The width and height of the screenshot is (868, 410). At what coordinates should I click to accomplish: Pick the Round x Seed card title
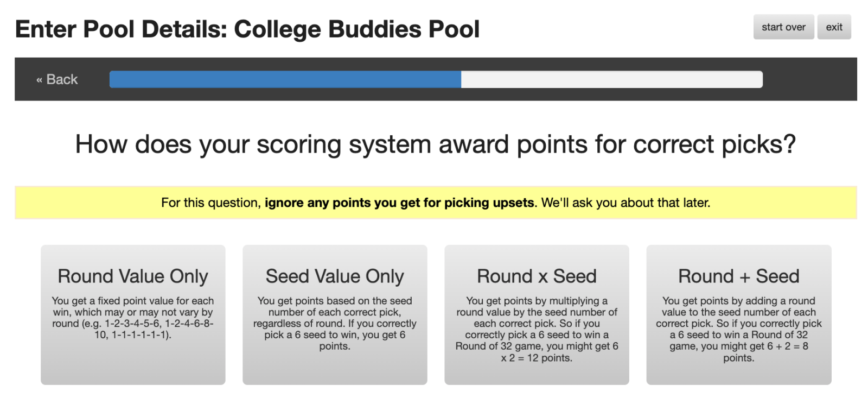click(x=537, y=276)
